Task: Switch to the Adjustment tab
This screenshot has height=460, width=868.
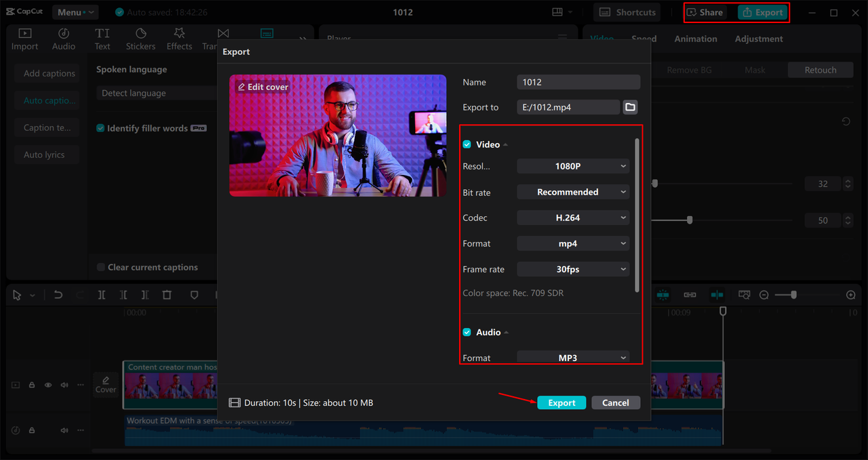Action: tap(759, 39)
